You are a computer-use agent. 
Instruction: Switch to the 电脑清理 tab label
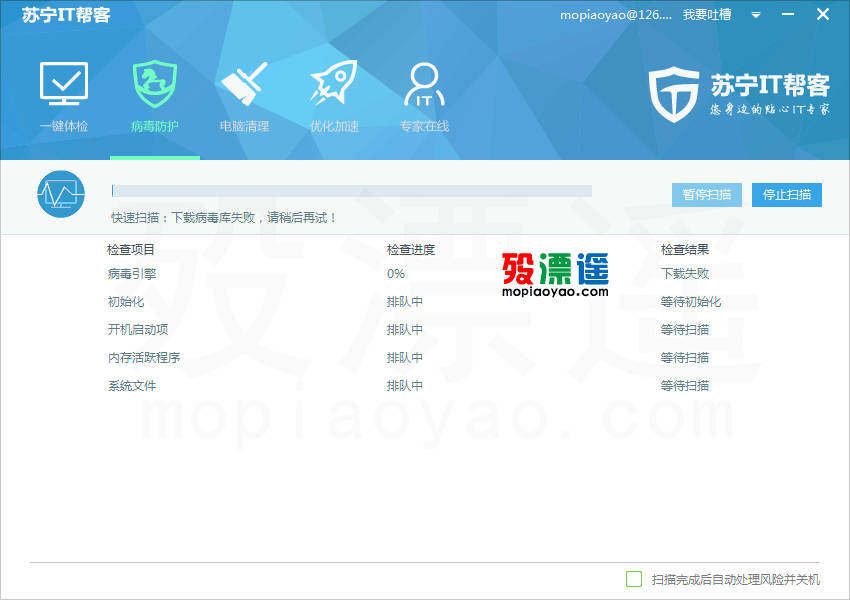[244, 126]
